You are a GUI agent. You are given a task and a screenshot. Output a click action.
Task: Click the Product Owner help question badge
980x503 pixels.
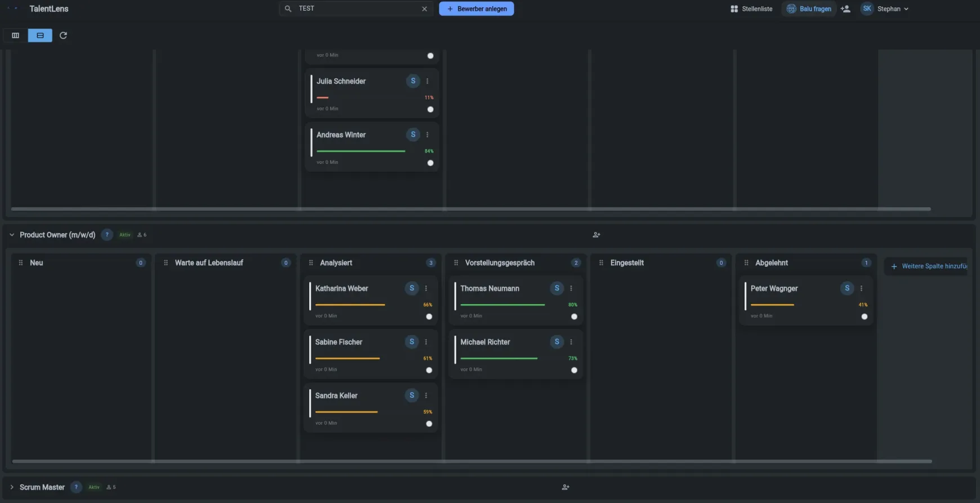pos(107,235)
